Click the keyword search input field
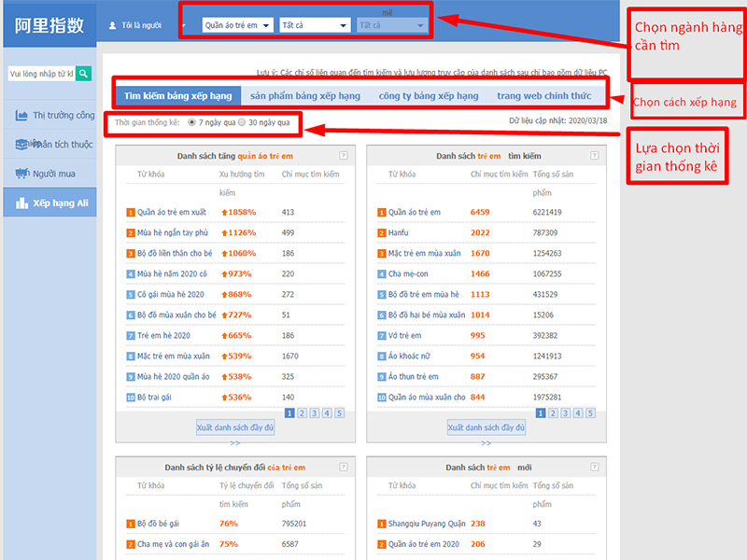This screenshot has width=747, height=560. (x=41, y=74)
